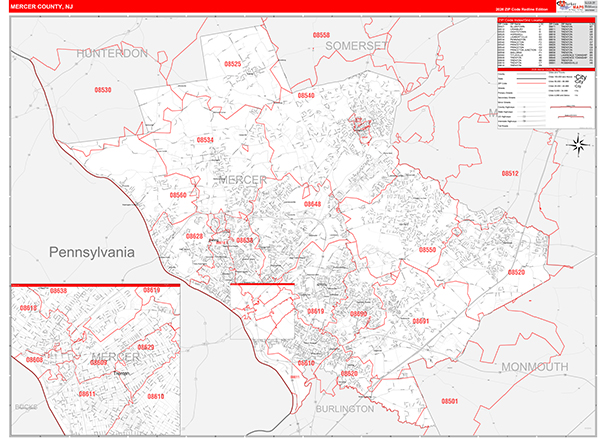Click the MERCER label on the main map
This screenshot has height=438, width=600.
tap(242, 180)
